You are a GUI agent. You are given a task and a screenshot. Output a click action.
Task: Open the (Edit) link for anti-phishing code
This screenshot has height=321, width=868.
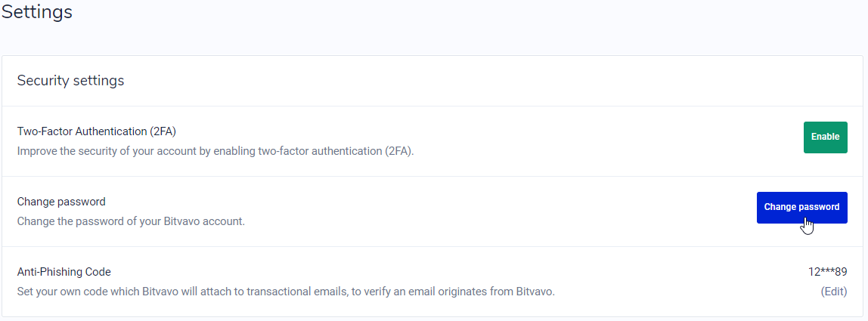click(x=834, y=291)
